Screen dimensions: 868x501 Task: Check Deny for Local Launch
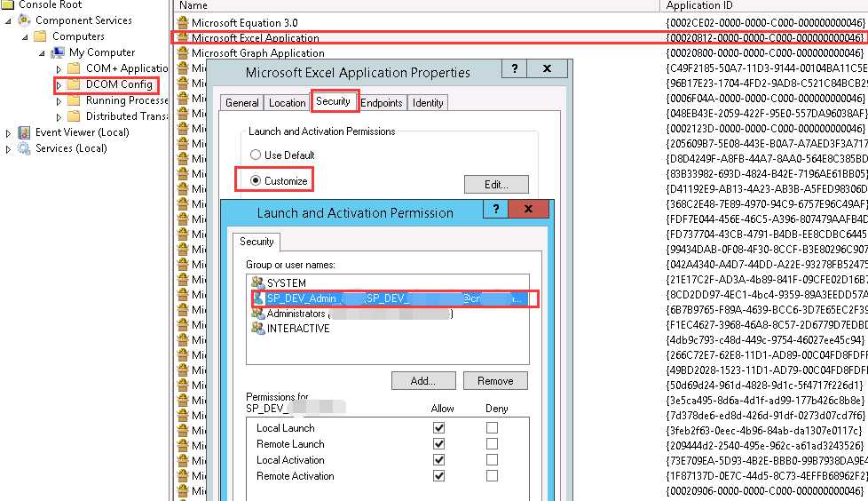(x=492, y=428)
